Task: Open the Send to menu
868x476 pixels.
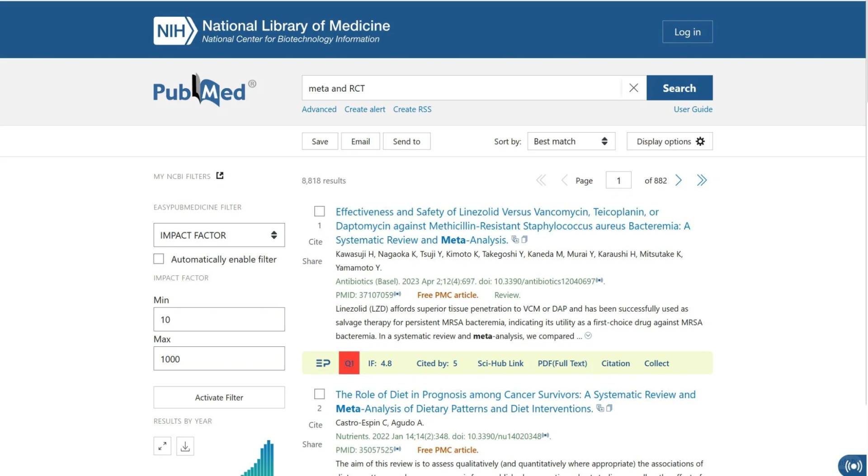Action: coord(406,141)
